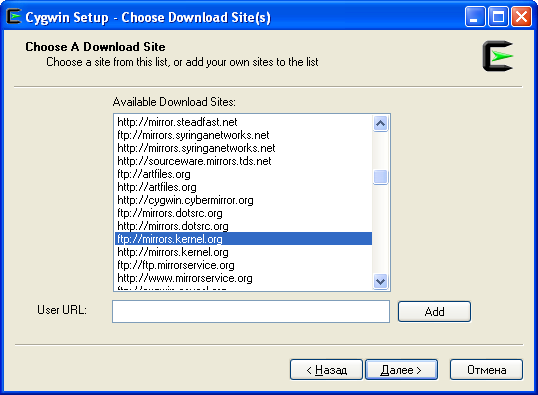Click the list scrollbar down arrow

[380, 281]
